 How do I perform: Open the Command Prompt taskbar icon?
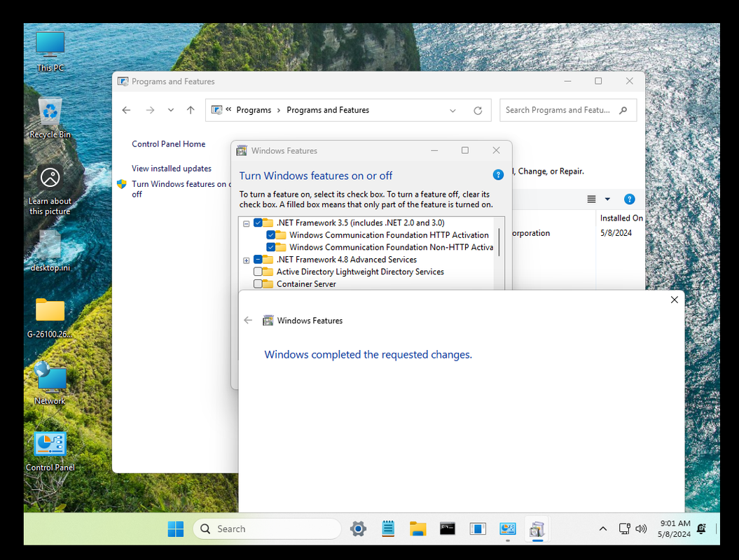click(x=448, y=529)
